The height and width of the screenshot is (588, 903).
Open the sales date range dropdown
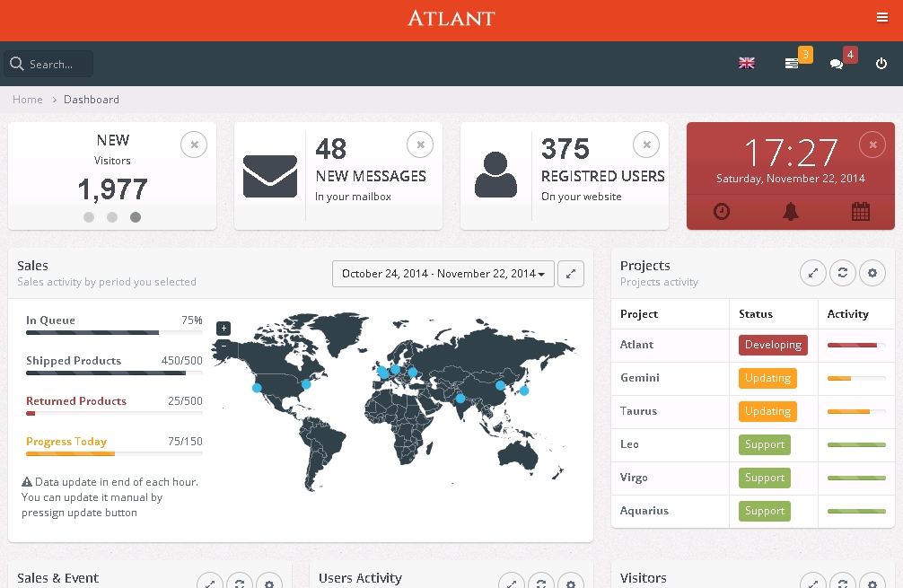[x=443, y=274]
